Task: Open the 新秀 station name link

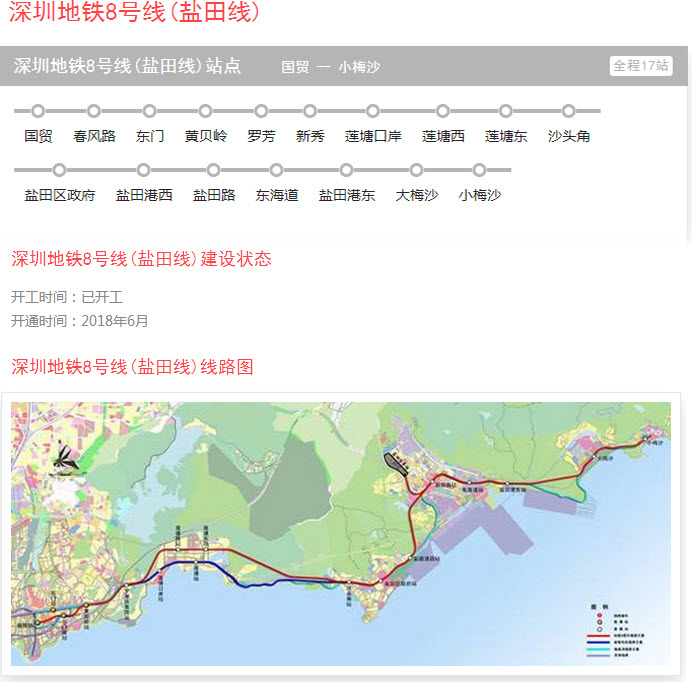Action: click(x=310, y=136)
